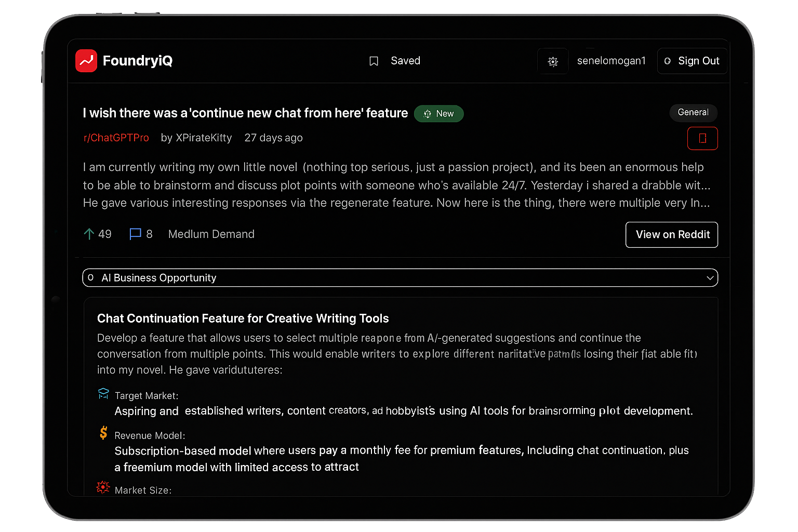Click the red bookmark button on post
Screen dimensions: 798x532
point(702,138)
